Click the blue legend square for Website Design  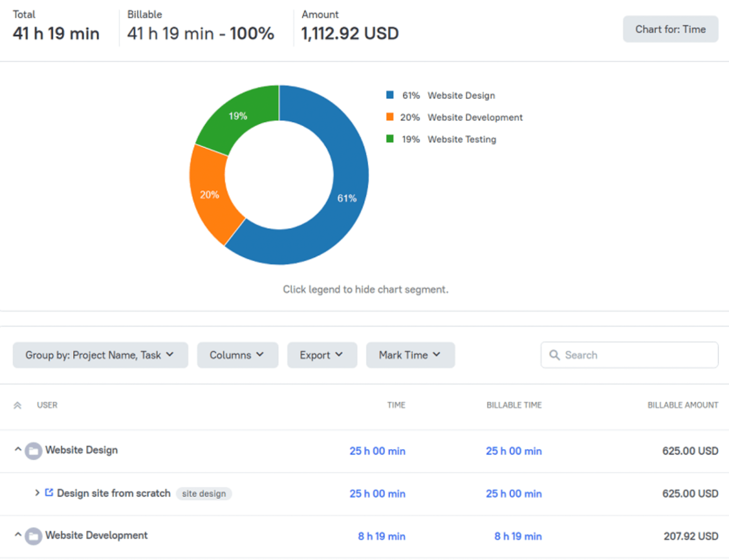[389, 95]
